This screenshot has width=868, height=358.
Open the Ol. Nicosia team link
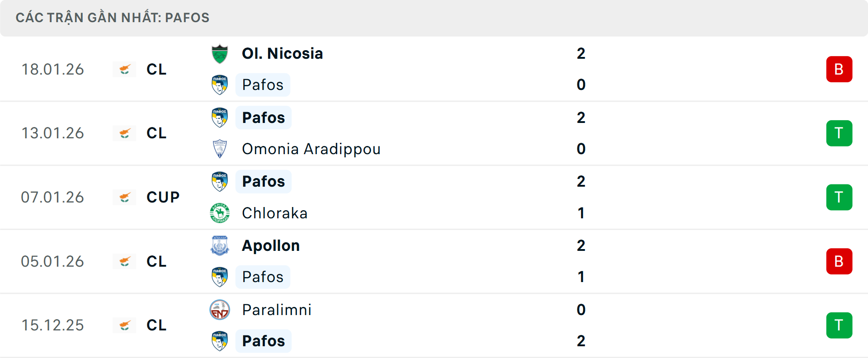(282, 54)
